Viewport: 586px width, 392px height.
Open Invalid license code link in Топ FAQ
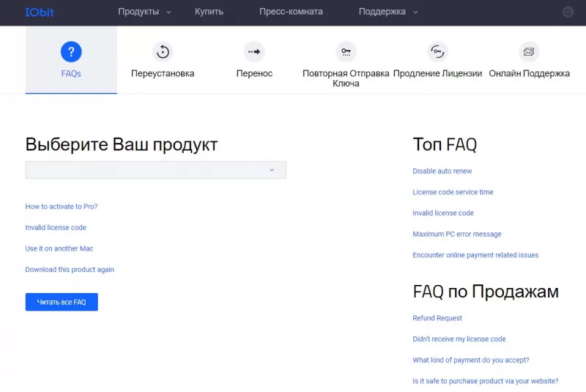[443, 213]
